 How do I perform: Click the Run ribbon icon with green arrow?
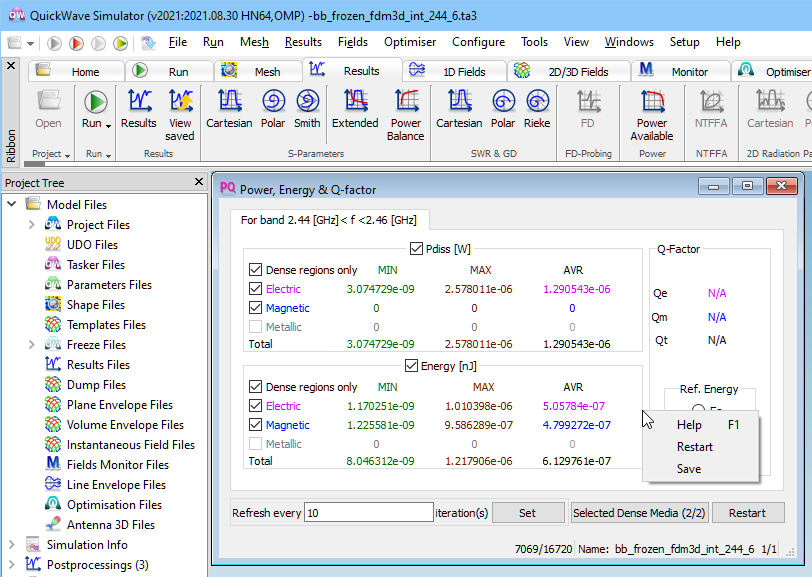point(95,102)
